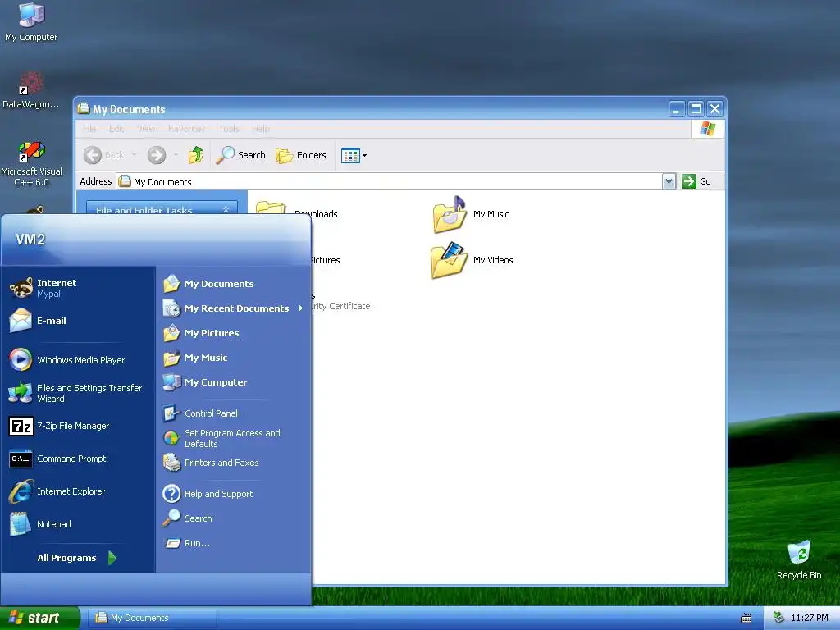Viewport: 840px width, 630px height.
Task: Select My Documents taskbar button
Action: (153, 618)
